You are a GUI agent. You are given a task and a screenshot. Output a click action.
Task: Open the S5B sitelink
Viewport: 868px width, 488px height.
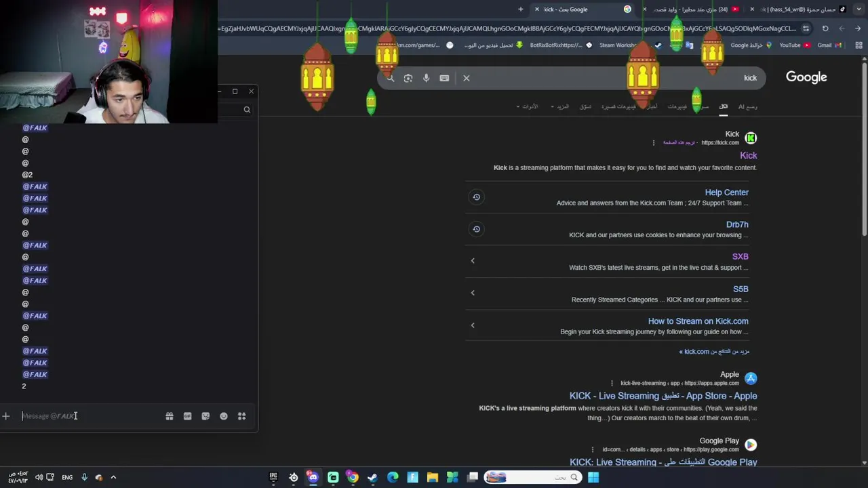coord(741,289)
